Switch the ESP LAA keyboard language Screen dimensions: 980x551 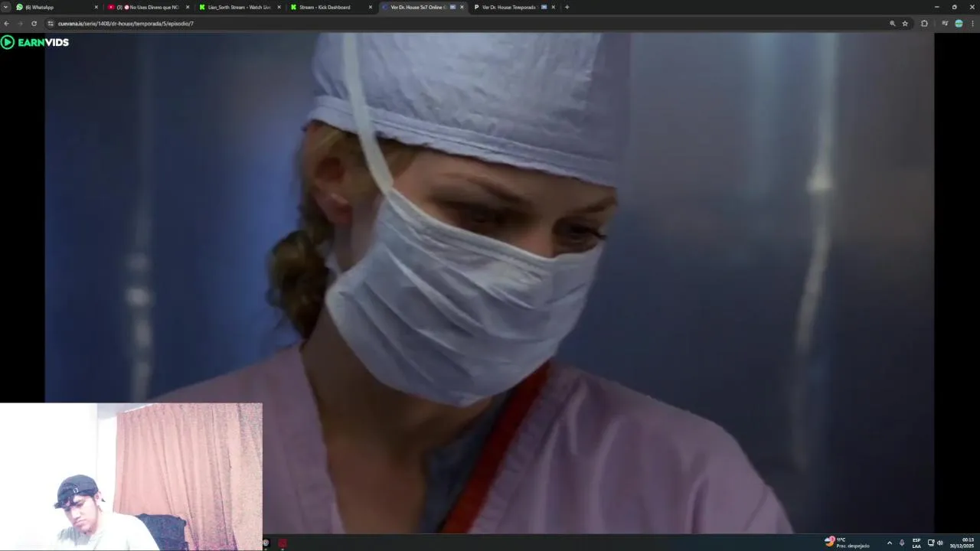pyautogui.click(x=916, y=543)
